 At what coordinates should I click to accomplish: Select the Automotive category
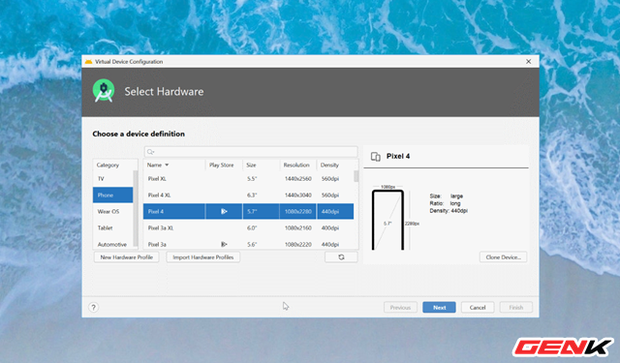pos(113,244)
